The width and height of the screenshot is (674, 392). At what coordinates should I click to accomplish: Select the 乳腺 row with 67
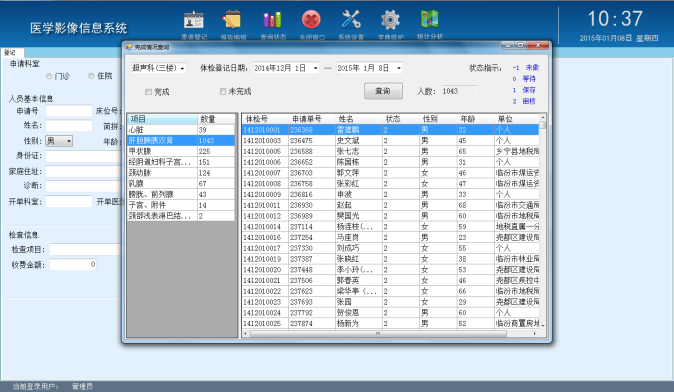pyautogui.click(x=181, y=184)
